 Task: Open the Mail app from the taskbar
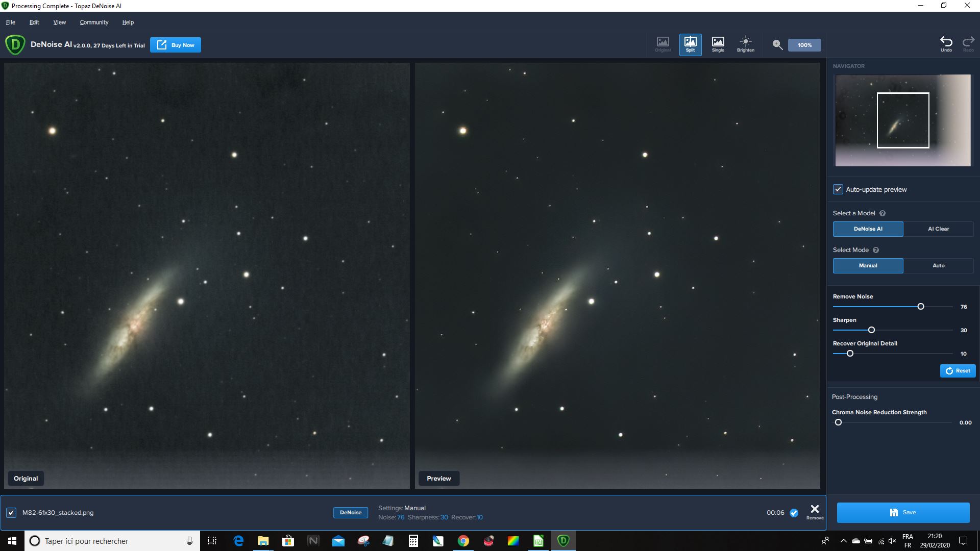(x=338, y=541)
